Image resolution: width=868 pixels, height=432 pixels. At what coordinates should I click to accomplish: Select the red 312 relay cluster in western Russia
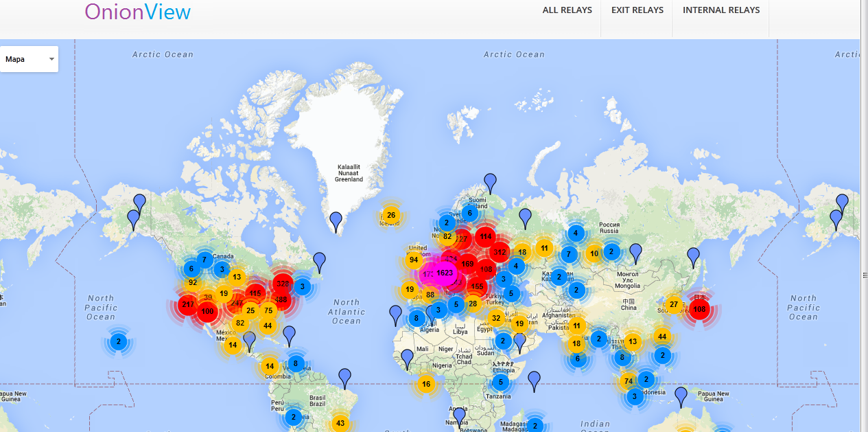click(499, 253)
